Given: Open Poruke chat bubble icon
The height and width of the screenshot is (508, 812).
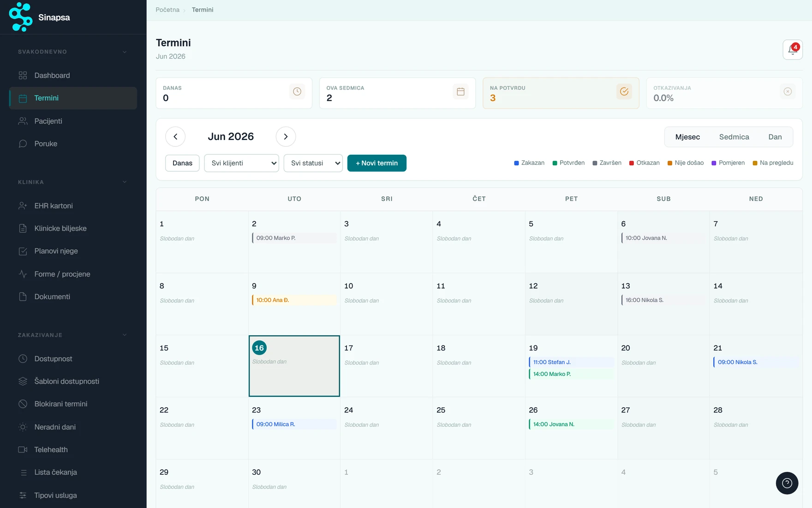Looking at the screenshot, I should click(23, 144).
